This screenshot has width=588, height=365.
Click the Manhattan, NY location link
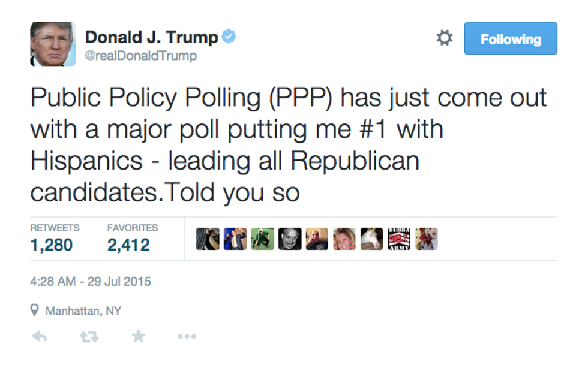pos(83,310)
